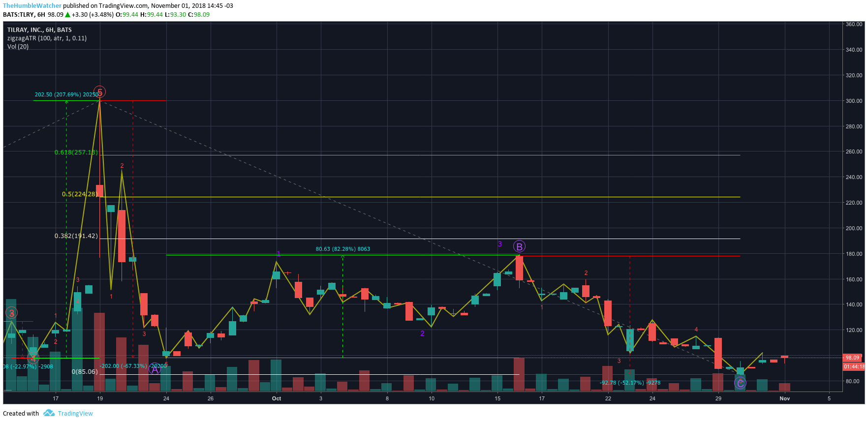
Task: Click the O:99.44 open value
Action: 127,15
